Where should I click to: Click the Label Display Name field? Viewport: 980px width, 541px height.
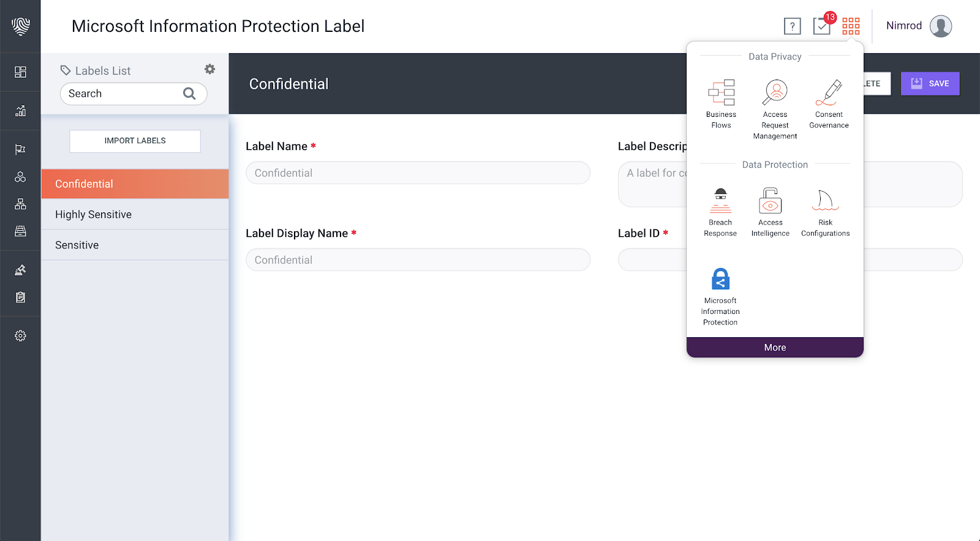click(418, 259)
